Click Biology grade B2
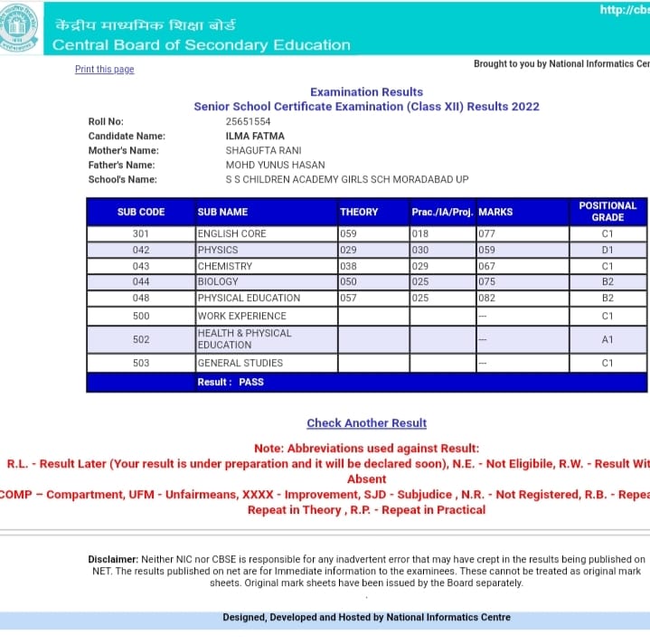The height and width of the screenshot is (644, 650). point(608,282)
